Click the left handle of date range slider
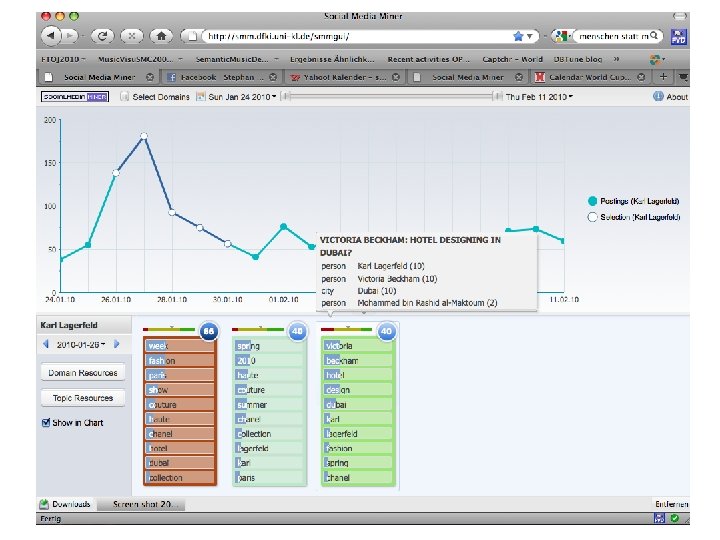This screenshot has width=720, height=540. tap(286, 96)
